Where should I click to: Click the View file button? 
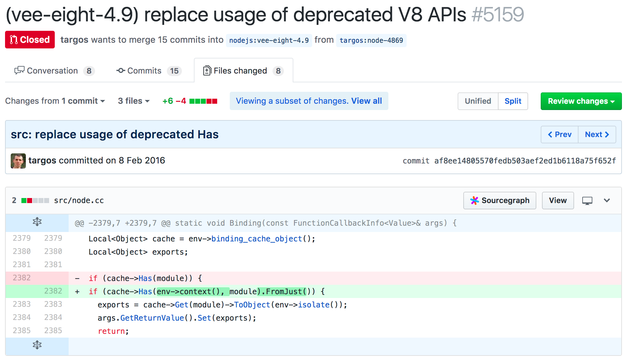point(558,201)
